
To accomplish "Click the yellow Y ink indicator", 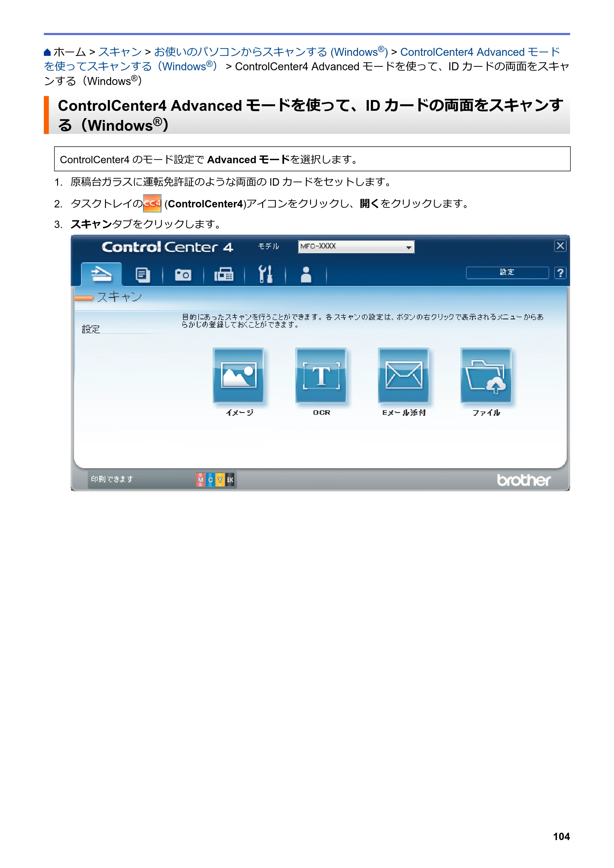I will [x=220, y=480].
